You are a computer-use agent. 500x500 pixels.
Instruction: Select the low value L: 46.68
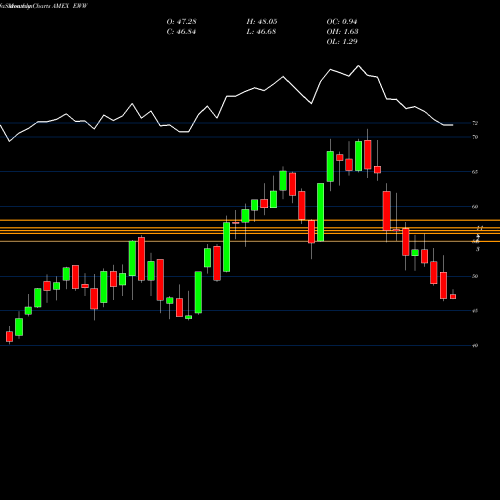[261, 32]
